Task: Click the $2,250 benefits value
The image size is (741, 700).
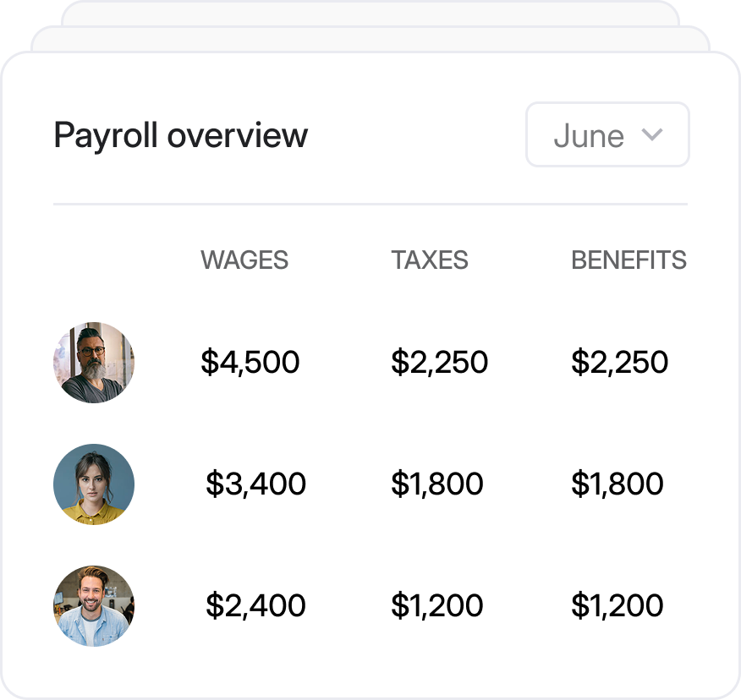Action: coord(620,363)
